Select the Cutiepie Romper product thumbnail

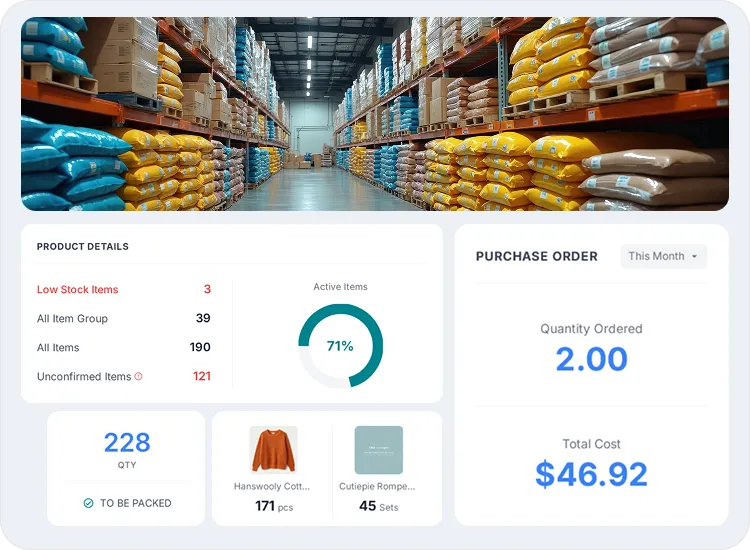point(378,450)
